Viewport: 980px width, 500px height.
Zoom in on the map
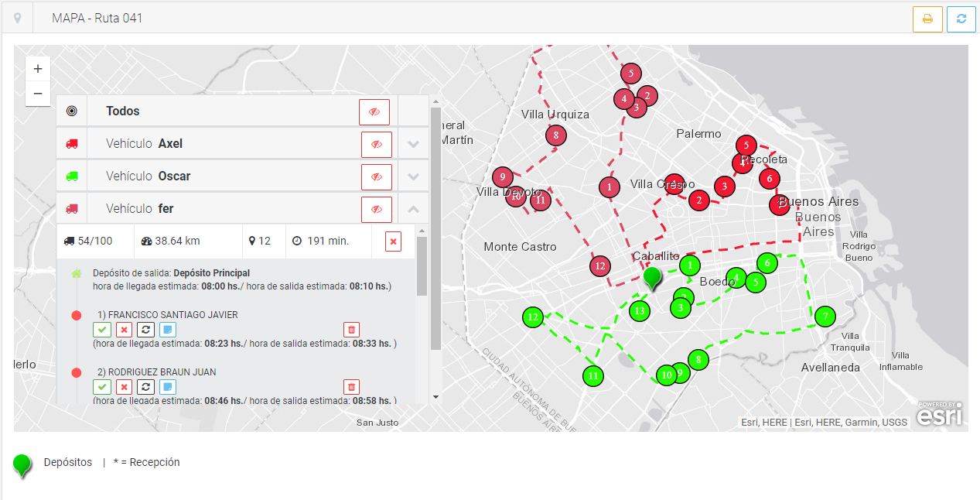38,69
